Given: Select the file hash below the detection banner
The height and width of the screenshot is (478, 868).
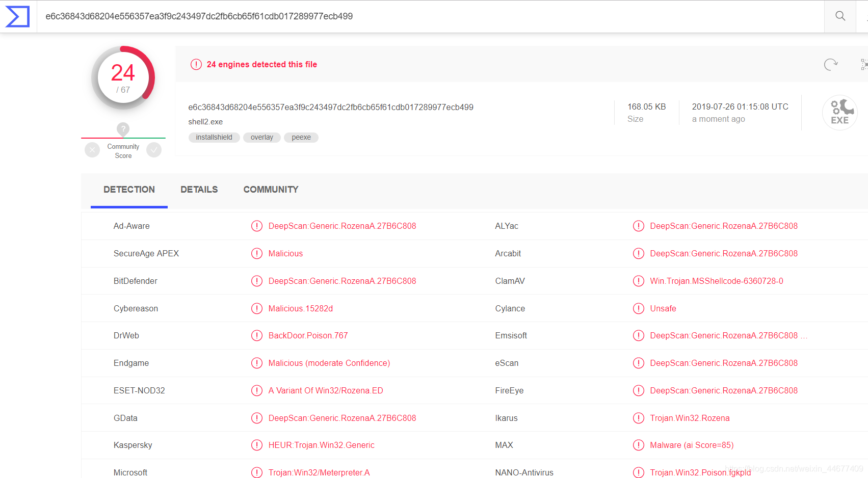Looking at the screenshot, I should pos(331,107).
